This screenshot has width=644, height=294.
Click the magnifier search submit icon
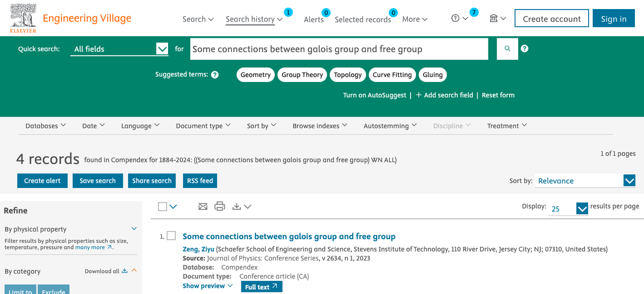507,49
